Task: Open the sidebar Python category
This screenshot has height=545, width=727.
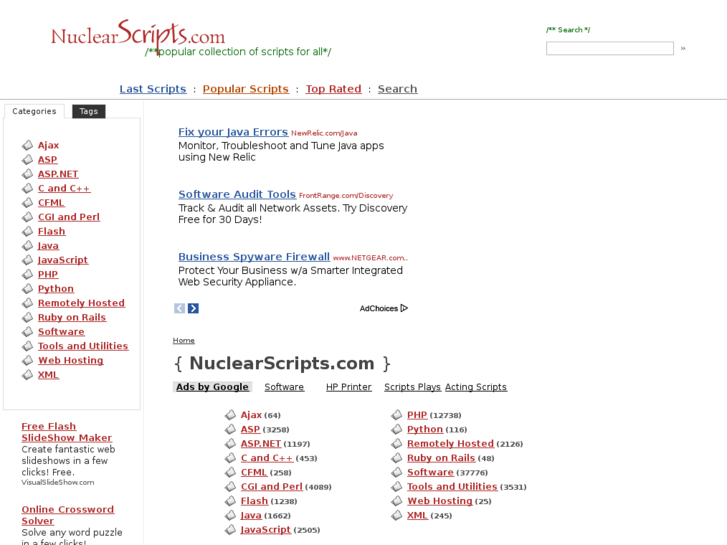Action: click(56, 289)
